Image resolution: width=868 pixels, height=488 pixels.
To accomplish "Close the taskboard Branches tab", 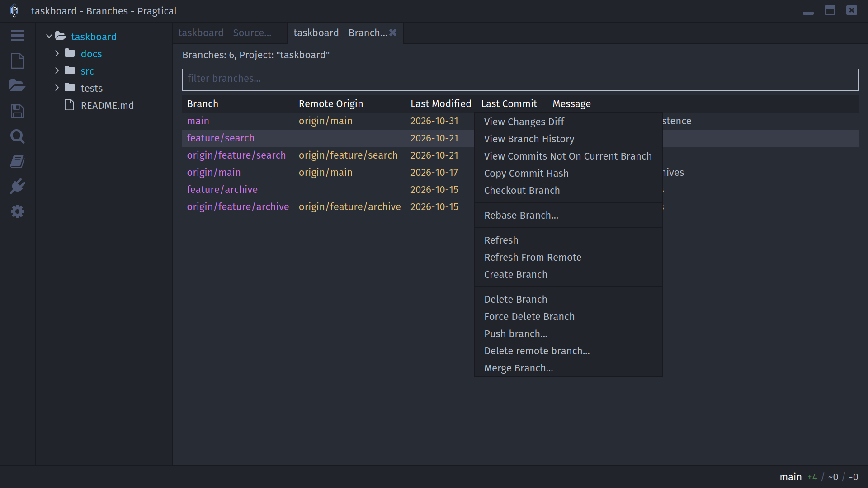I will tap(393, 33).
